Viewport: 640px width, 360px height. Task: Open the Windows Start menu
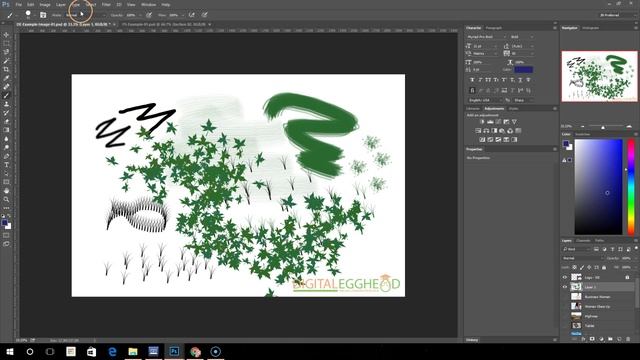(10, 351)
